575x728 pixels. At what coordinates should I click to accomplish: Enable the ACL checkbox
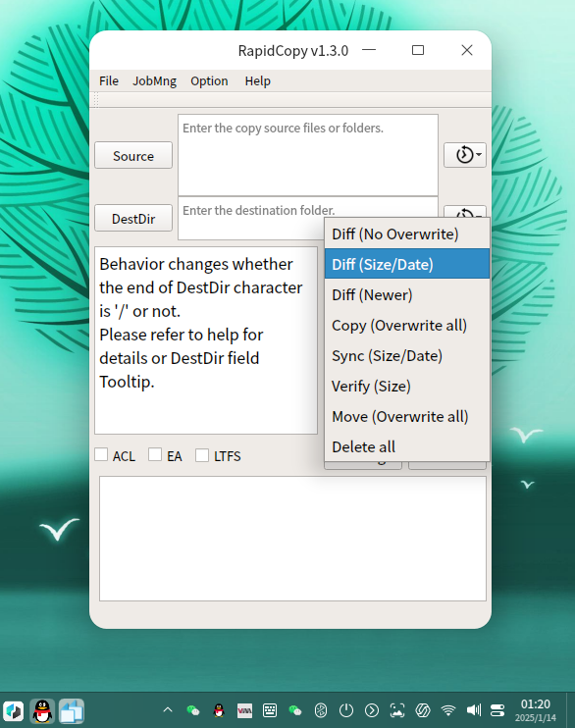(x=101, y=454)
